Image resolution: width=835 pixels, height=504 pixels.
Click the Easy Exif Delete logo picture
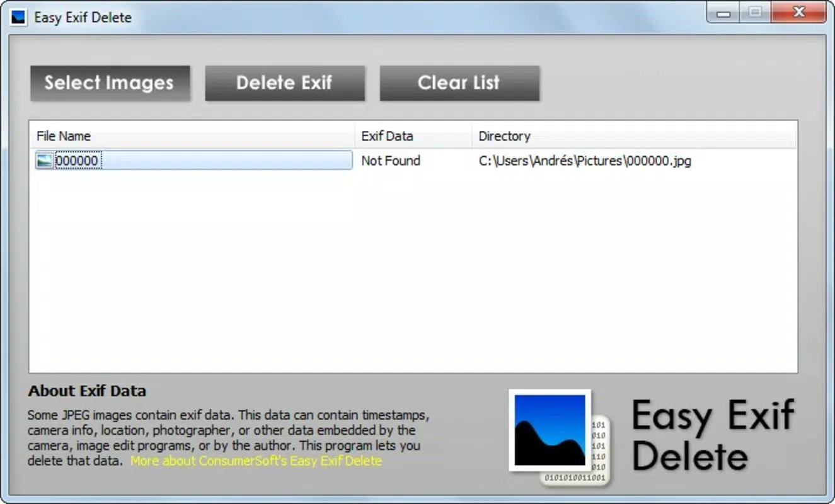point(560,438)
